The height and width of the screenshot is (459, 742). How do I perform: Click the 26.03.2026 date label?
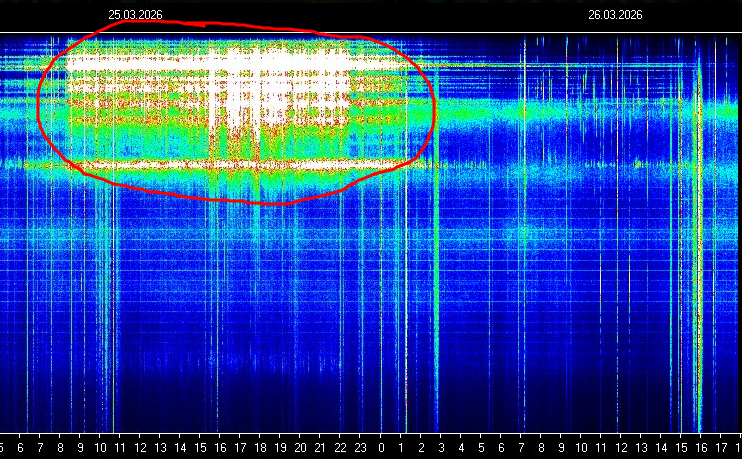click(615, 15)
